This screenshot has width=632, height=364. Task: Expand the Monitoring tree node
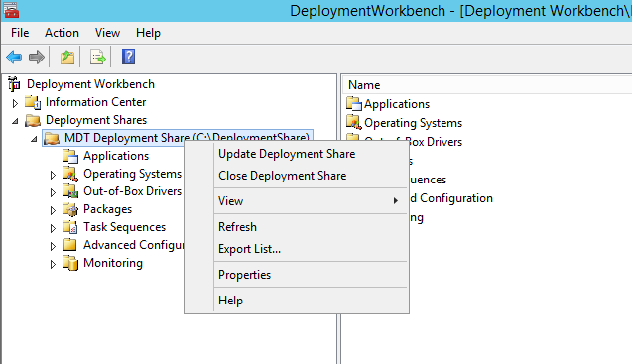point(53,265)
